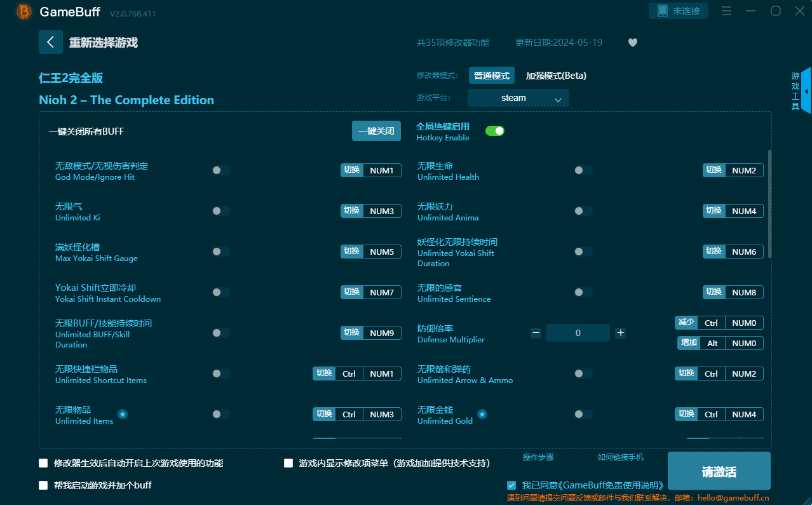Click Ctrl NUM4 hotkey for Unlimited Gold
This screenshot has width=812, height=505.
click(730, 414)
